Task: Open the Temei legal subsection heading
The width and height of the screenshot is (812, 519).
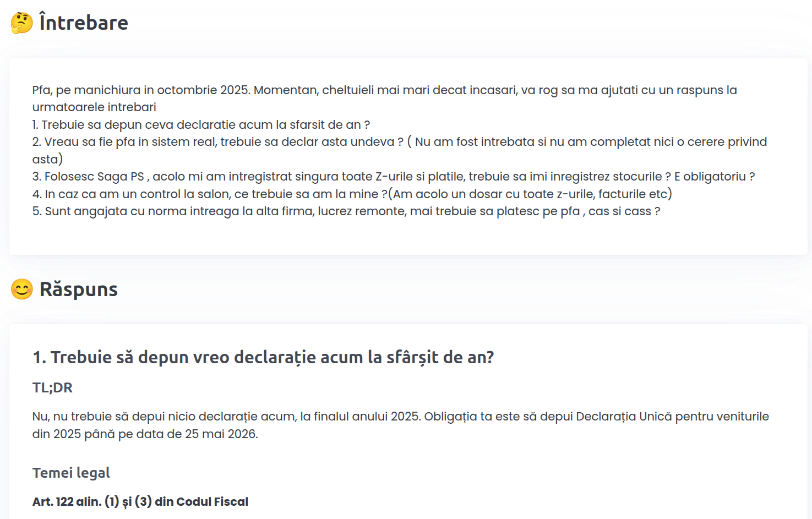Action: pos(70,472)
